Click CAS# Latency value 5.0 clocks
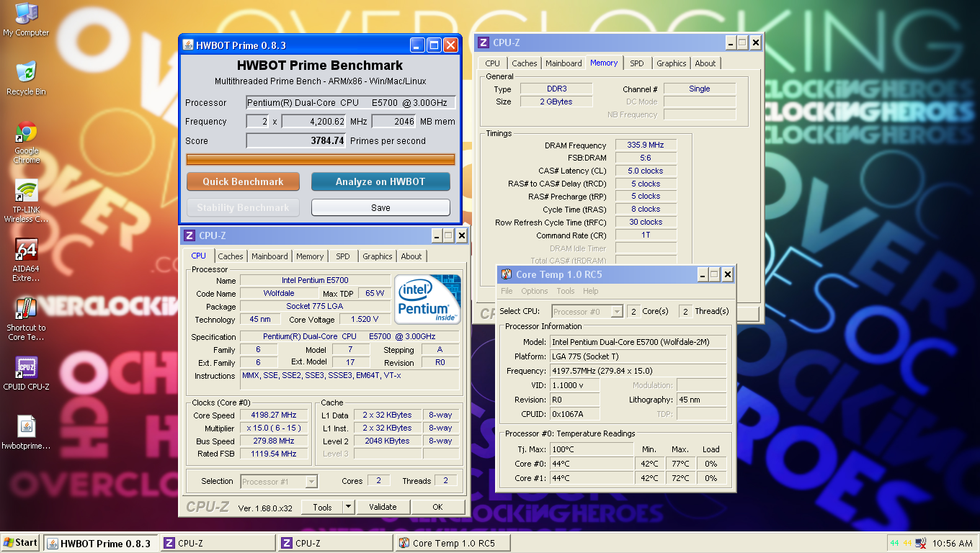The height and width of the screenshot is (553, 980). (646, 171)
